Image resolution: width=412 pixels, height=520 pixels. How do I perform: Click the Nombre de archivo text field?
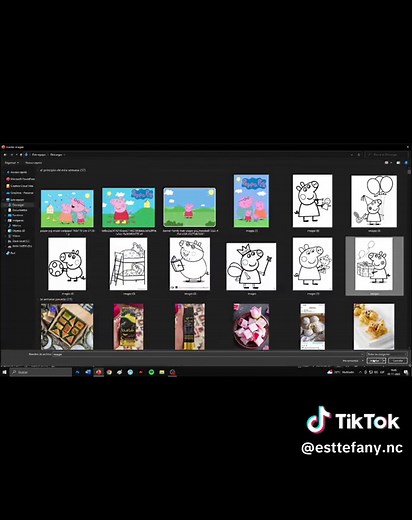point(207,354)
